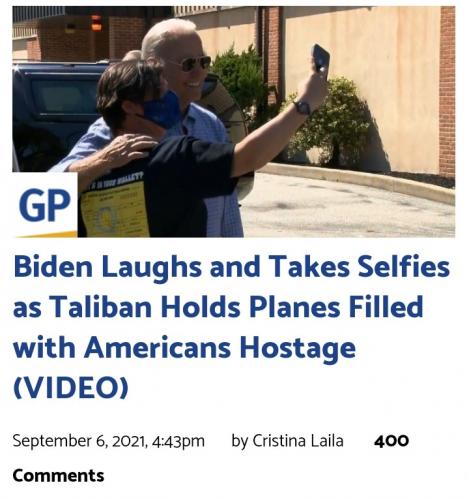Click the headline line "with Americans Hostage"

184,347
